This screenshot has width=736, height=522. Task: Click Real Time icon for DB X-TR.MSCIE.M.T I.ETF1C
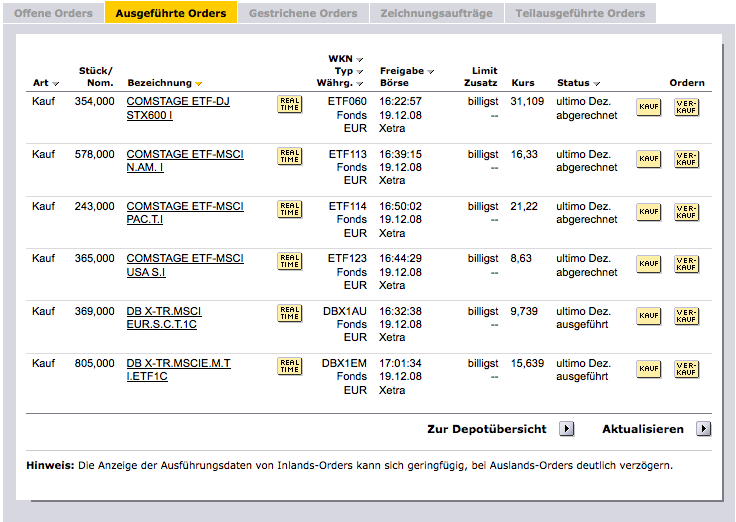click(x=290, y=367)
